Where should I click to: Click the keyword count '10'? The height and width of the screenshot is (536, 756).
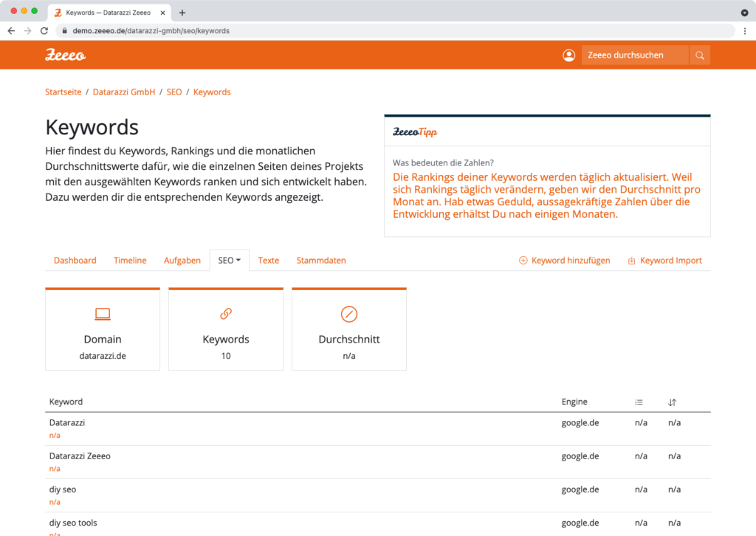pyautogui.click(x=226, y=356)
